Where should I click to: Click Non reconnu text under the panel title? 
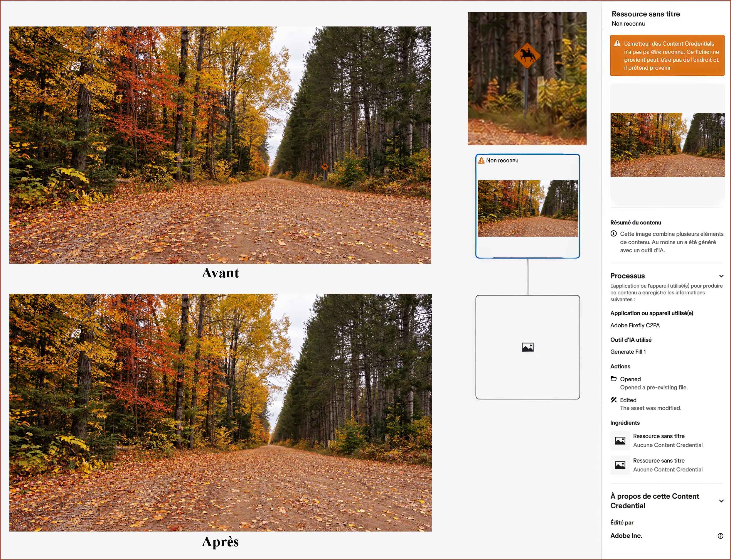click(628, 24)
